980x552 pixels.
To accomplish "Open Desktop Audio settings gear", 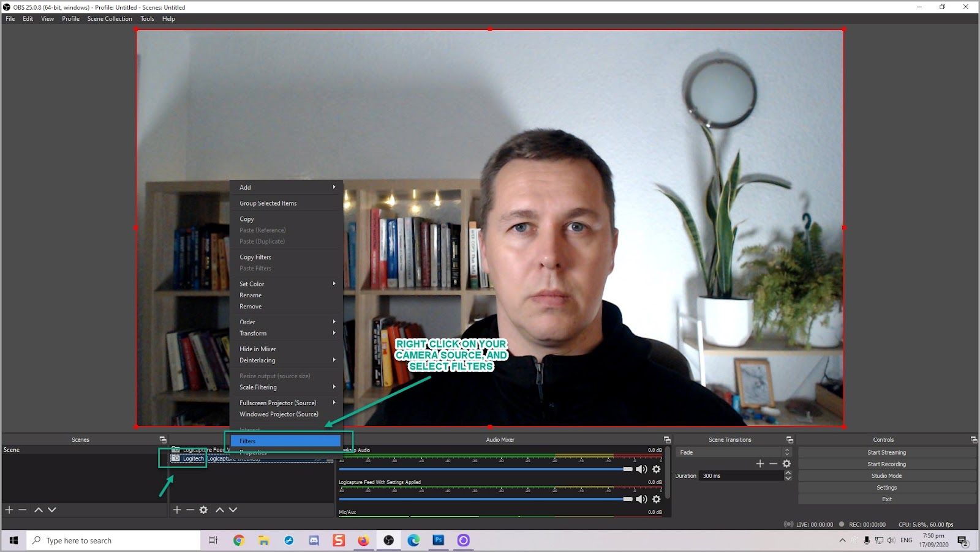I will [657, 469].
